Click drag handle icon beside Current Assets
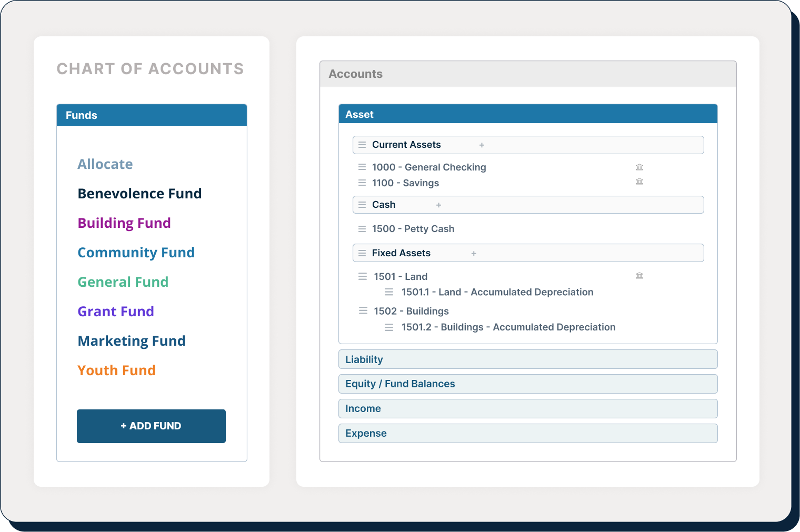The height and width of the screenshot is (532, 800). (362, 145)
